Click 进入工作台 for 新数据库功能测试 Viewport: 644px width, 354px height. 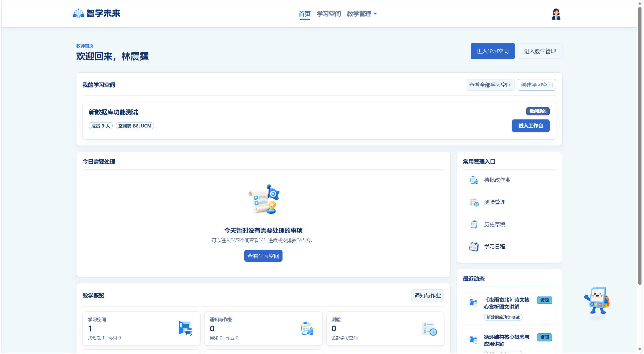(x=531, y=126)
